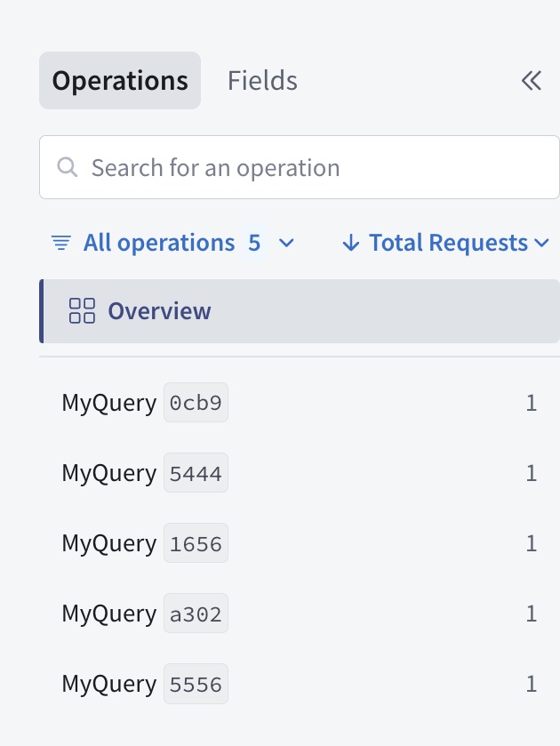Click the 5444 hash badge for MyQuery
The height and width of the screenshot is (746, 560).
coord(196,472)
